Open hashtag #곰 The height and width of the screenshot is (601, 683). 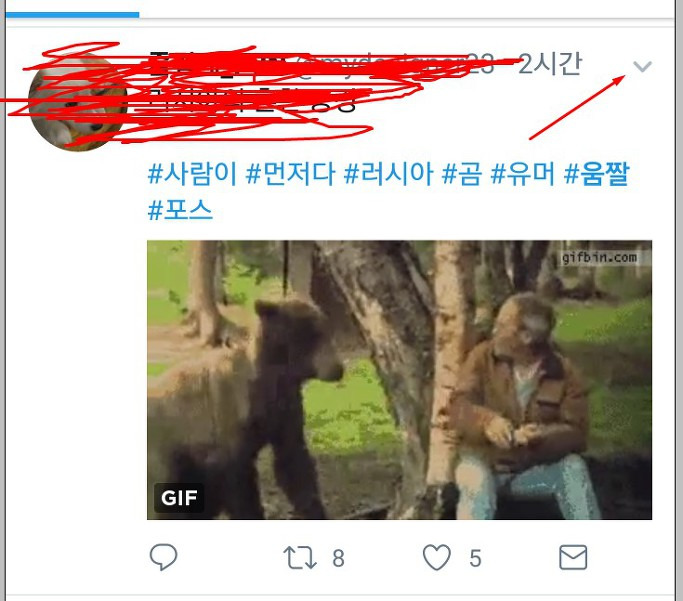[x=462, y=174]
